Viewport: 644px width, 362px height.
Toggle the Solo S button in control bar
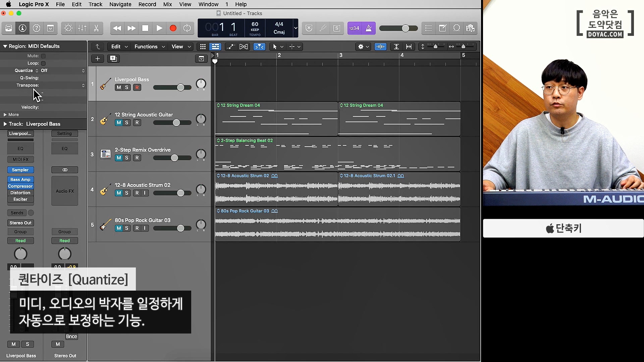click(x=337, y=28)
